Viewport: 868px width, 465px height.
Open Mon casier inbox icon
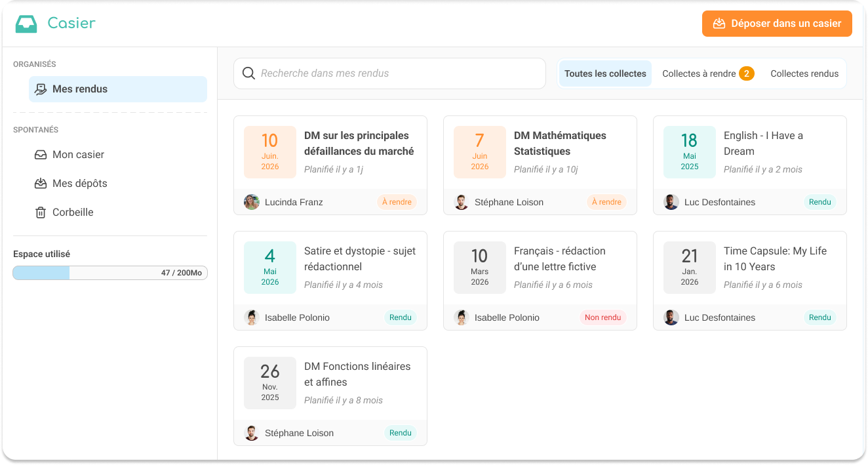(41, 155)
